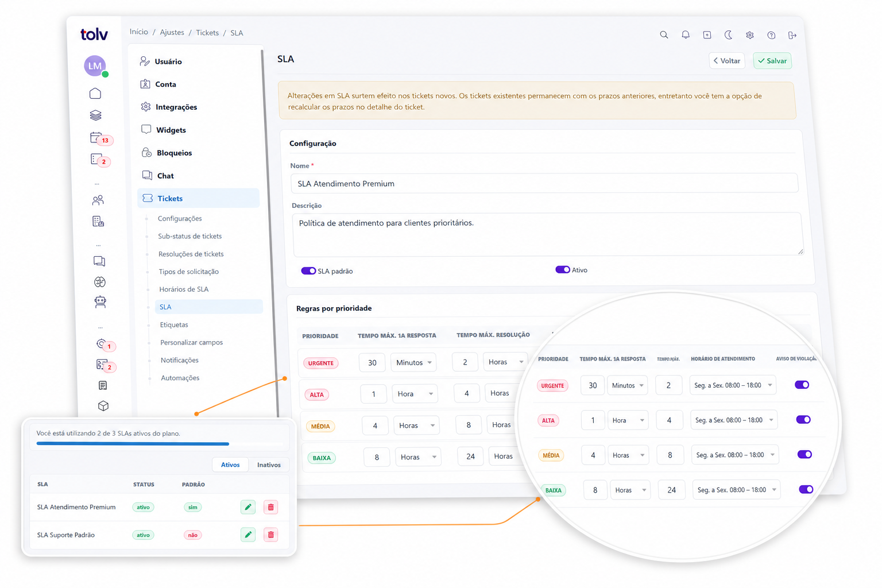The height and width of the screenshot is (588, 882).
Task: Go to Tickets breadcrumb link
Action: (x=207, y=33)
